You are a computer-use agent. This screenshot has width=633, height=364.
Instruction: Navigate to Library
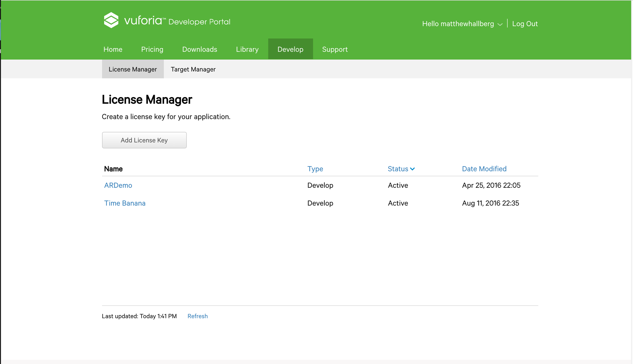click(x=247, y=49)
